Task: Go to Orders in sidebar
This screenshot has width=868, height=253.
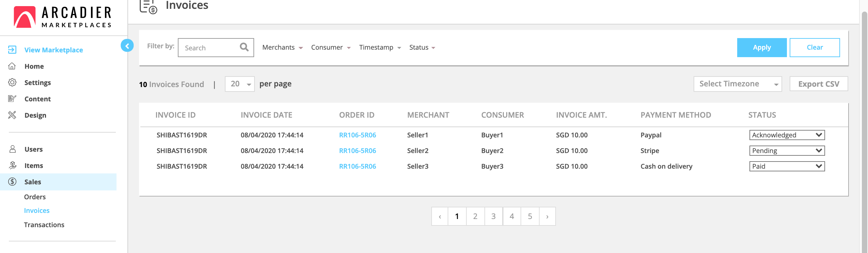Action: pos(35,197)
